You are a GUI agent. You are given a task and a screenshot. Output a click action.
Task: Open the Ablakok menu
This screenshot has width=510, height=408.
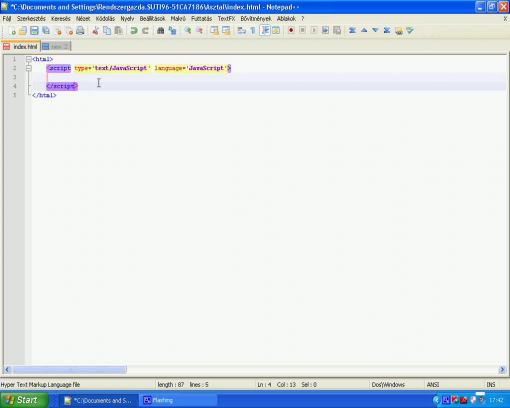point(286,19)
